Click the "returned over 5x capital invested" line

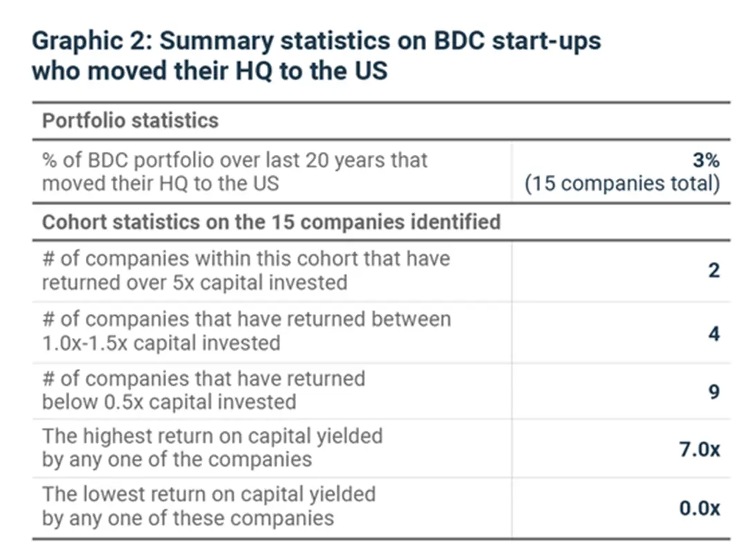click(x=194, y=282)
